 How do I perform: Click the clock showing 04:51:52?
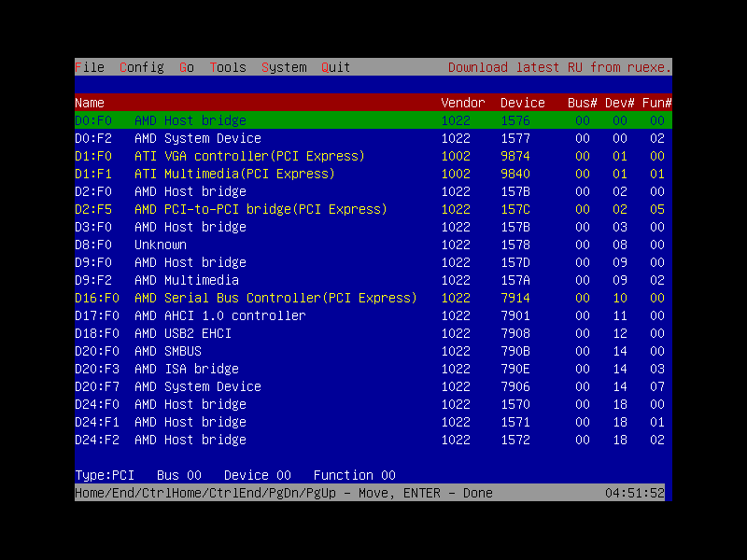click(634, 493)
